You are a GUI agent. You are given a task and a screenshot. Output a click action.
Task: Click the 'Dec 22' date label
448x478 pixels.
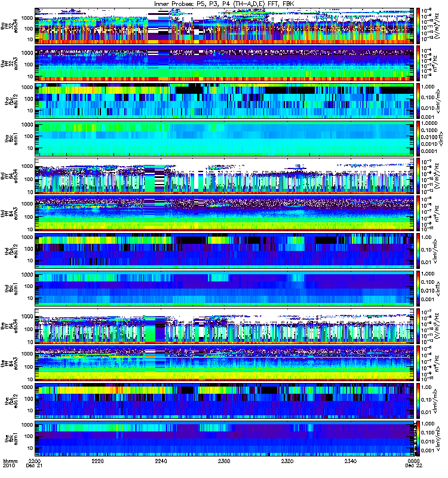coord(413,465)
